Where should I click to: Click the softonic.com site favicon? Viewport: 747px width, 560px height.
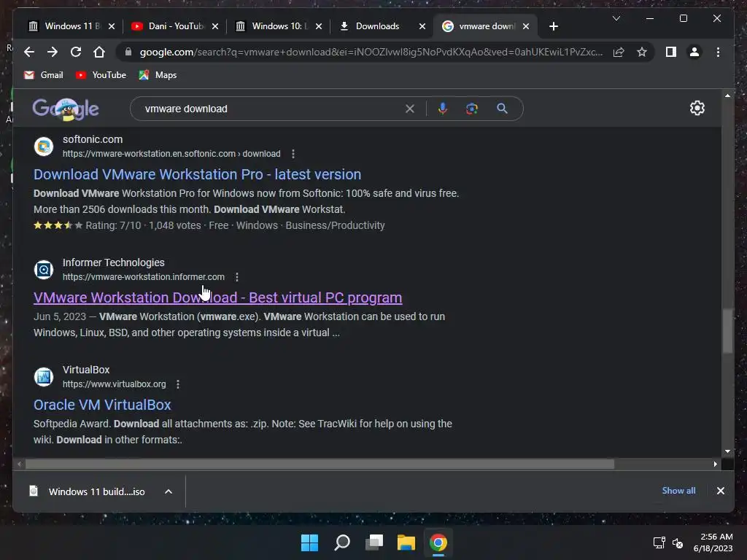[x=44, y=146]
